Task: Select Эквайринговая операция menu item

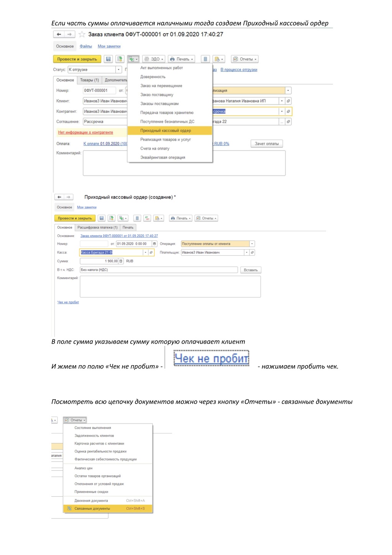Action: pyautogui.click(x=170, y=158)
